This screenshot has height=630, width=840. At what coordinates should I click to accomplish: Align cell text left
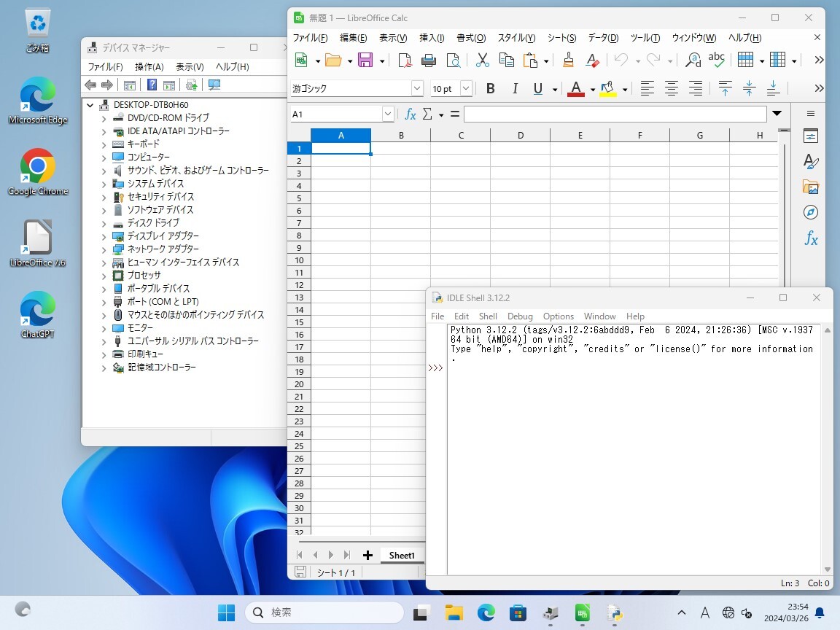[x=647, y=88]
